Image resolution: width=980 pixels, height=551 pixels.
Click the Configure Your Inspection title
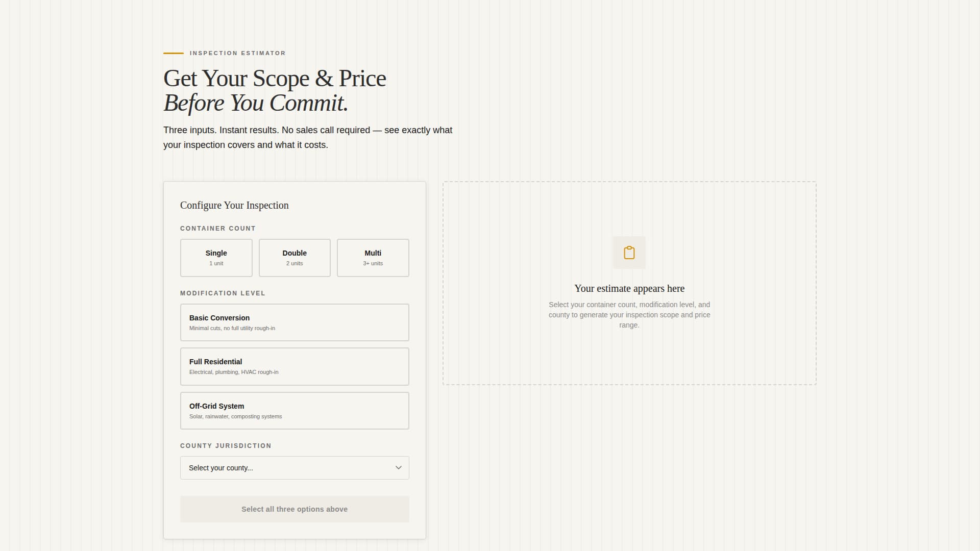(x=234, y=205)
